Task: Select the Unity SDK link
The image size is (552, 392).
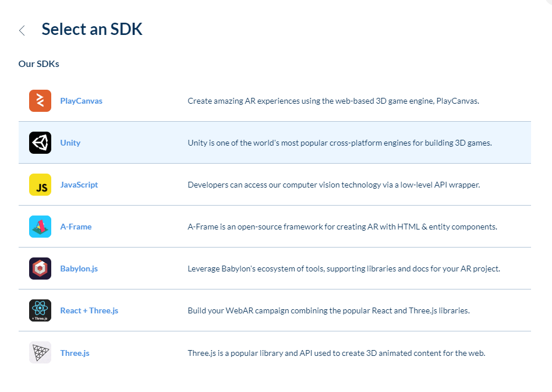Action: (x=70, y=143)
